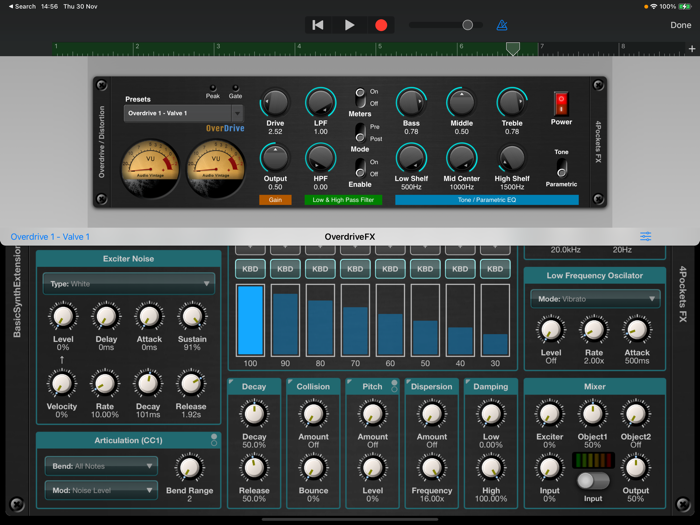Flip the filter Enable On/Off switch

point(360,167)
